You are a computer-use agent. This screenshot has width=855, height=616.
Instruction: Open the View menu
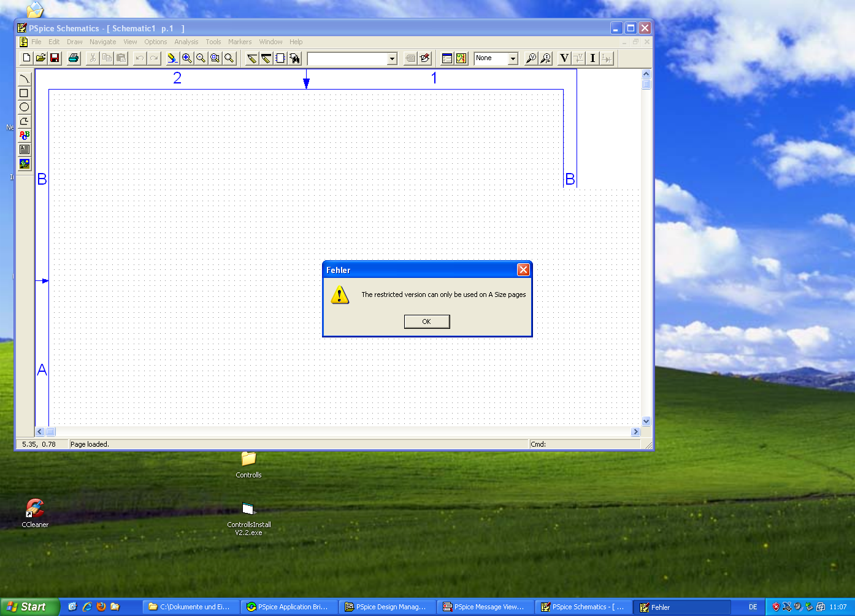point(130,42)
